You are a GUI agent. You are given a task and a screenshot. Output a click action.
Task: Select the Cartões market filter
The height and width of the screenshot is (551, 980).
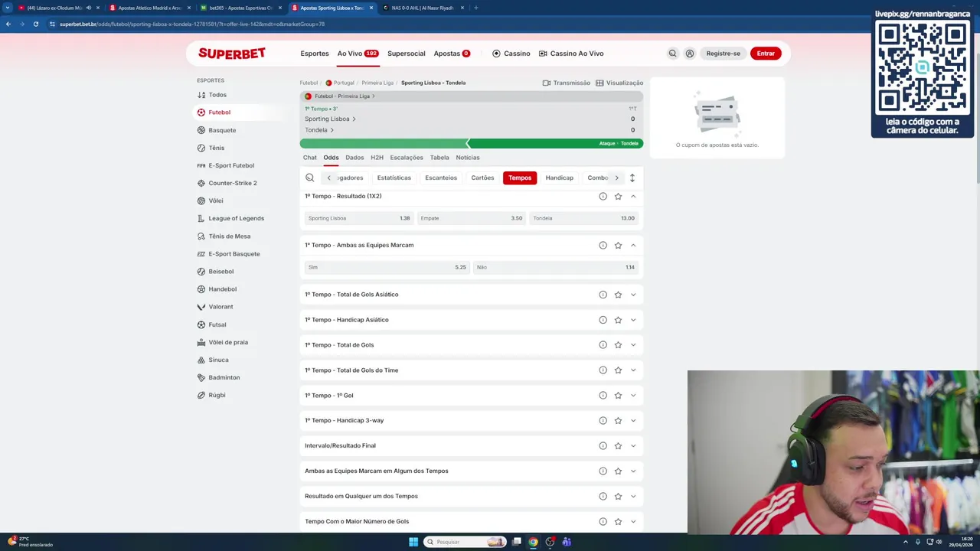[482, 178]
